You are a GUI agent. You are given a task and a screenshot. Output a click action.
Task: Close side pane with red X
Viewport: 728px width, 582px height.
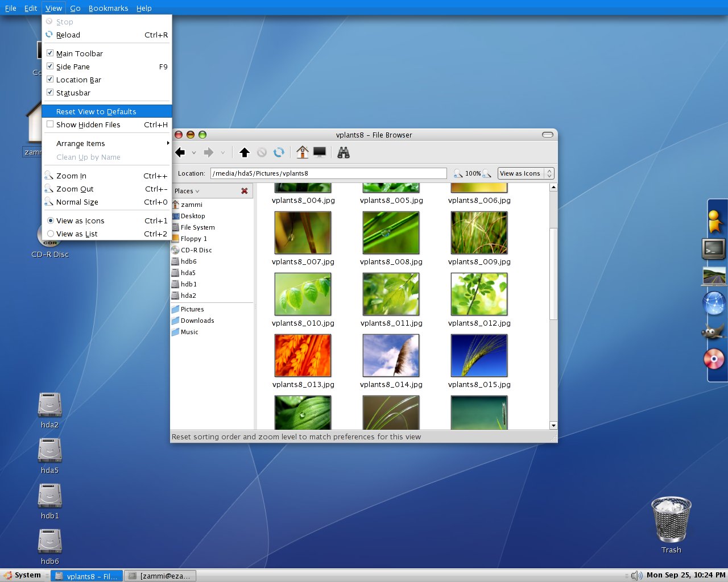pyautogui.click(x=245, y=191)
